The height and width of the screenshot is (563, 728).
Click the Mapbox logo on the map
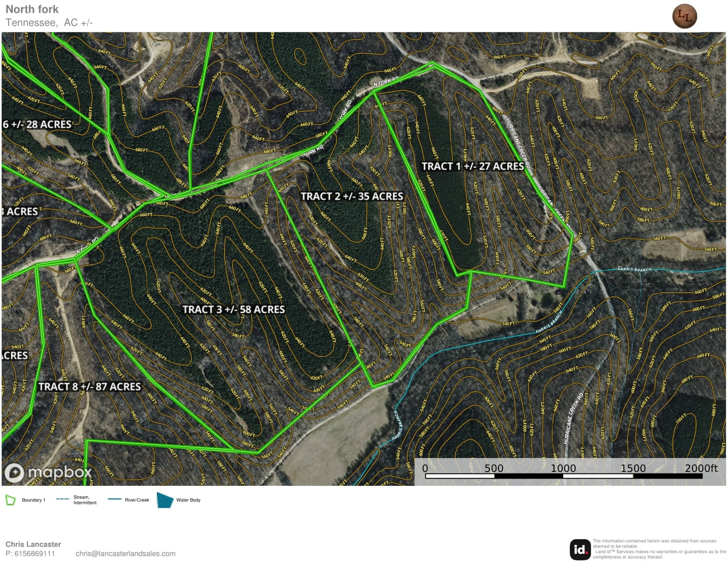pos(48,473)
